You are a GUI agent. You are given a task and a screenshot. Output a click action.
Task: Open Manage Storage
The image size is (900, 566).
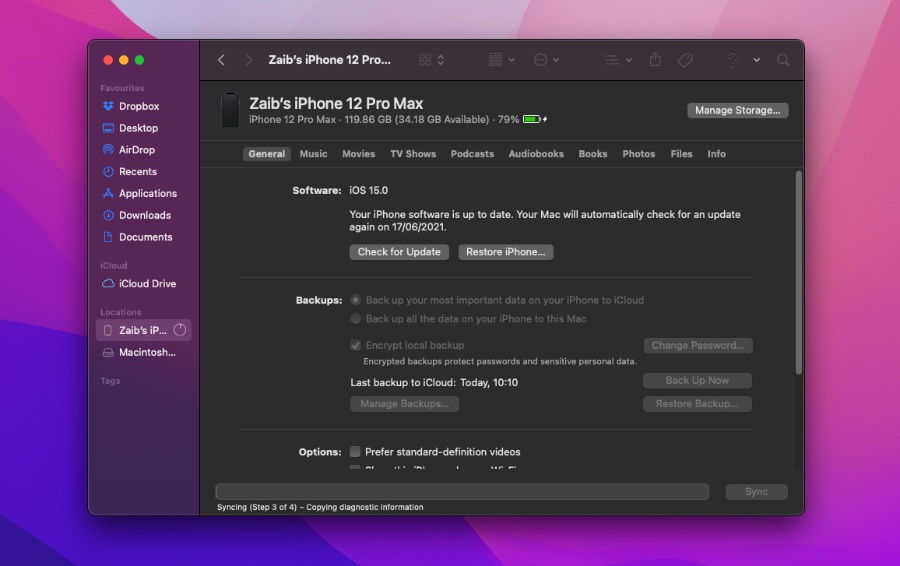point(738,110)
